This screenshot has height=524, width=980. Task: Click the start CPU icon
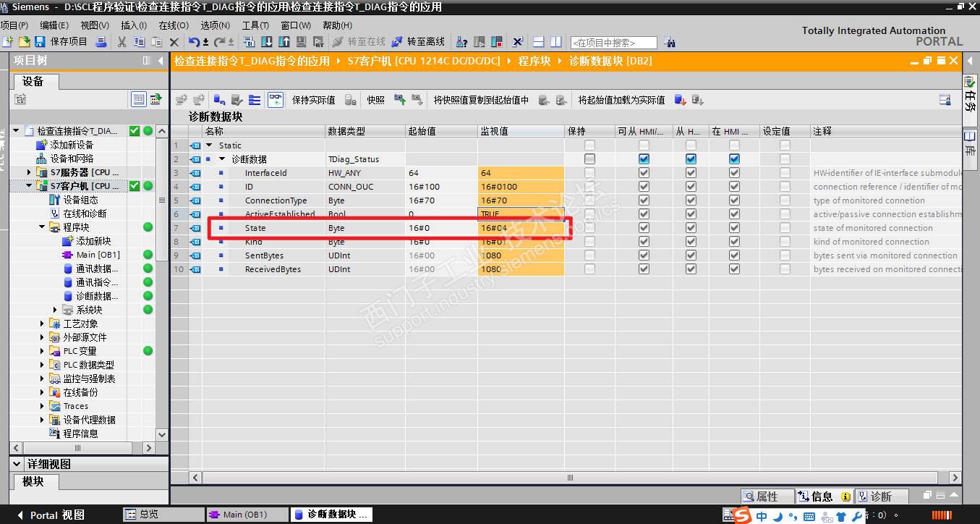point(480,42)
